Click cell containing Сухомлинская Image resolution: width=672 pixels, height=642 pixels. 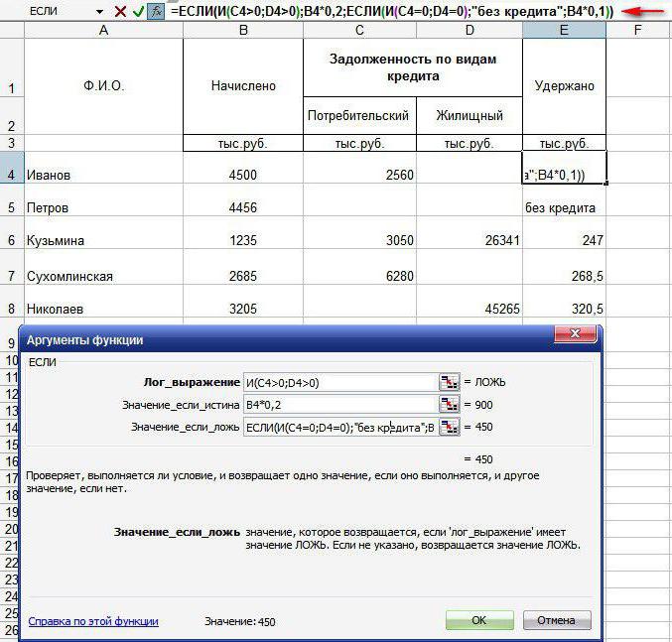point(103,267)
